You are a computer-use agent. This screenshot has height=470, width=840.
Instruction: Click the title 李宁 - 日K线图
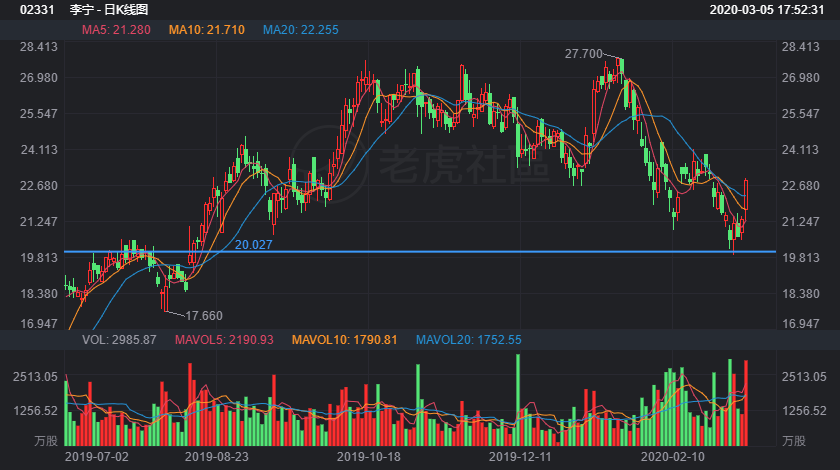(x=109, y=10)
